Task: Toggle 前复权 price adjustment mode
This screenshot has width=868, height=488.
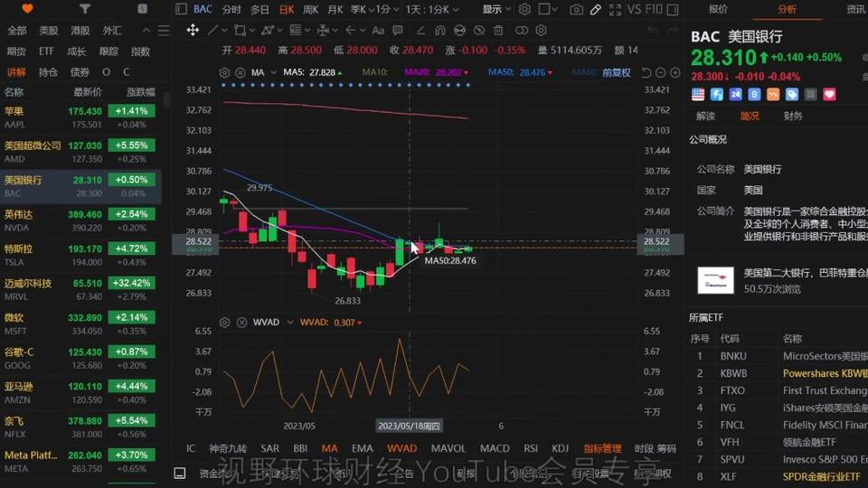Action: click(x=616, y=72)
